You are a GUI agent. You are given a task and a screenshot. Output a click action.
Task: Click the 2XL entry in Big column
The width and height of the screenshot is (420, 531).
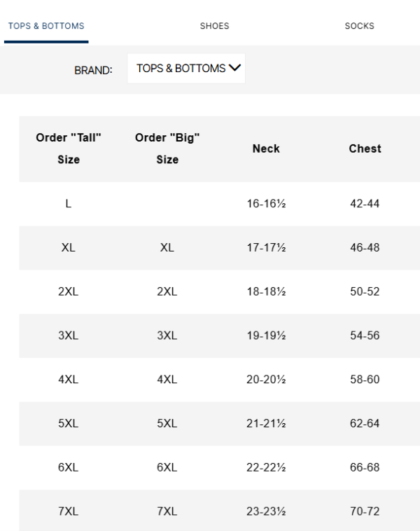167,292
